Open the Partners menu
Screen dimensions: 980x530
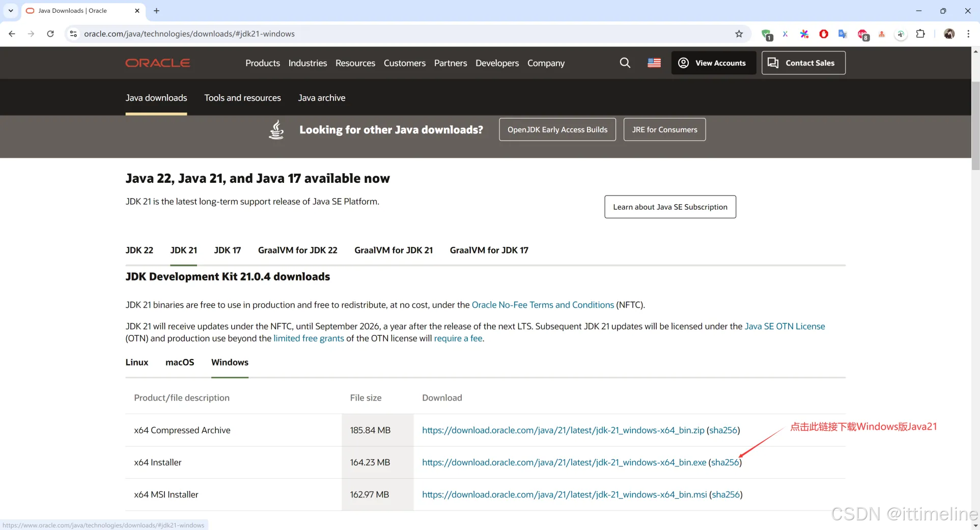coord(451,63)
